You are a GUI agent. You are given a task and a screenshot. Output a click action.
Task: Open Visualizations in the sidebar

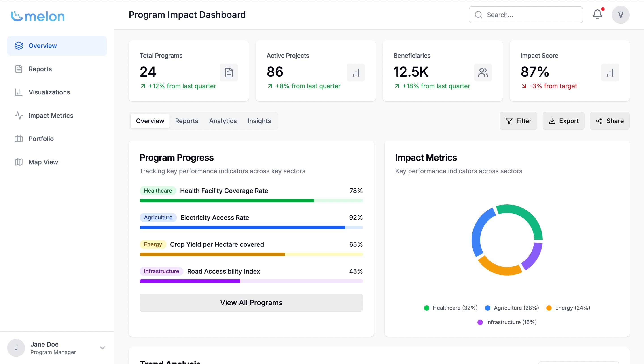(57, 92)
